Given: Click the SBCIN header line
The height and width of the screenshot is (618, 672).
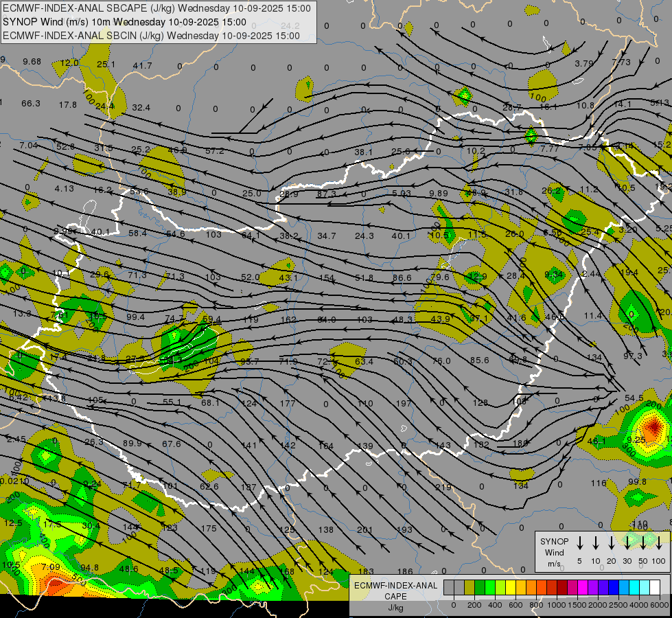Looking at the screenshot, I should [x=151, y=36].
